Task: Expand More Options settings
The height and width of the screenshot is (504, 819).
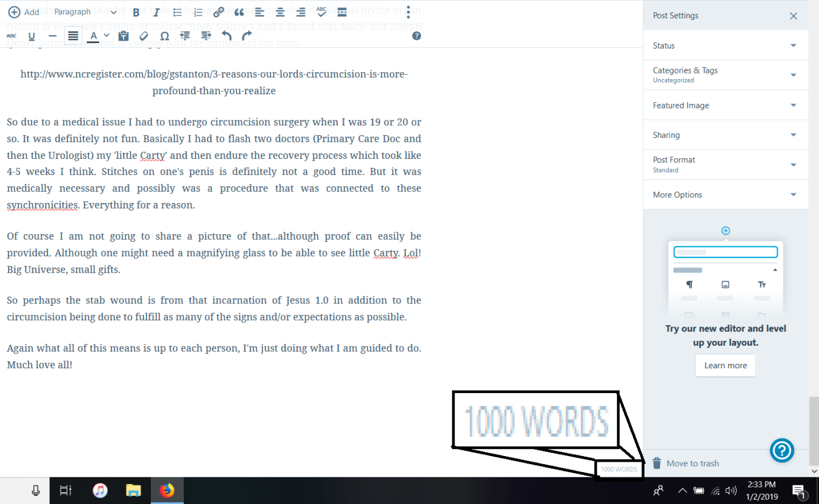Action: tap(725, 194)
